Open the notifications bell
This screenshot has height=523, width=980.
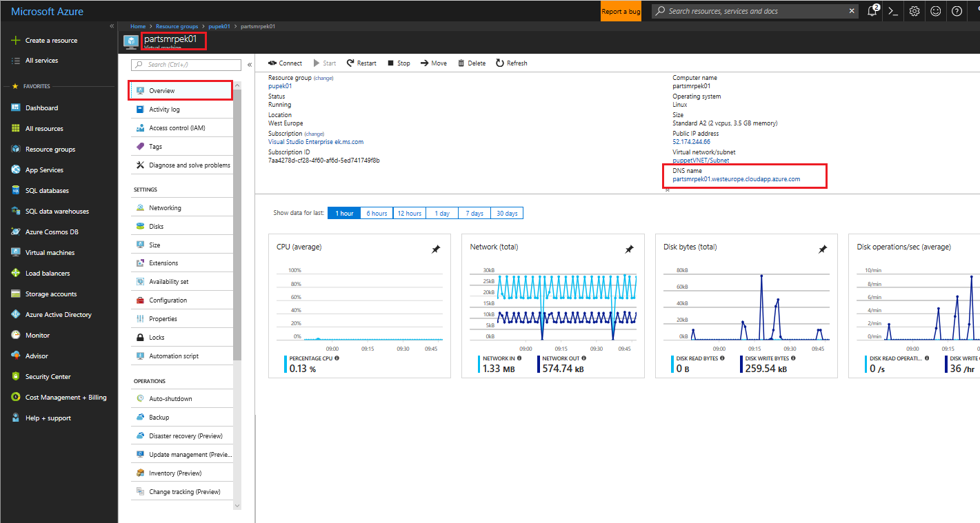point(872,11)
